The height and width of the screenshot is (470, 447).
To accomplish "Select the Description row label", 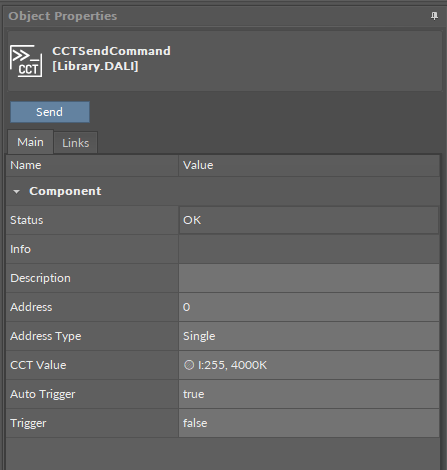I will tap(40, 278).
